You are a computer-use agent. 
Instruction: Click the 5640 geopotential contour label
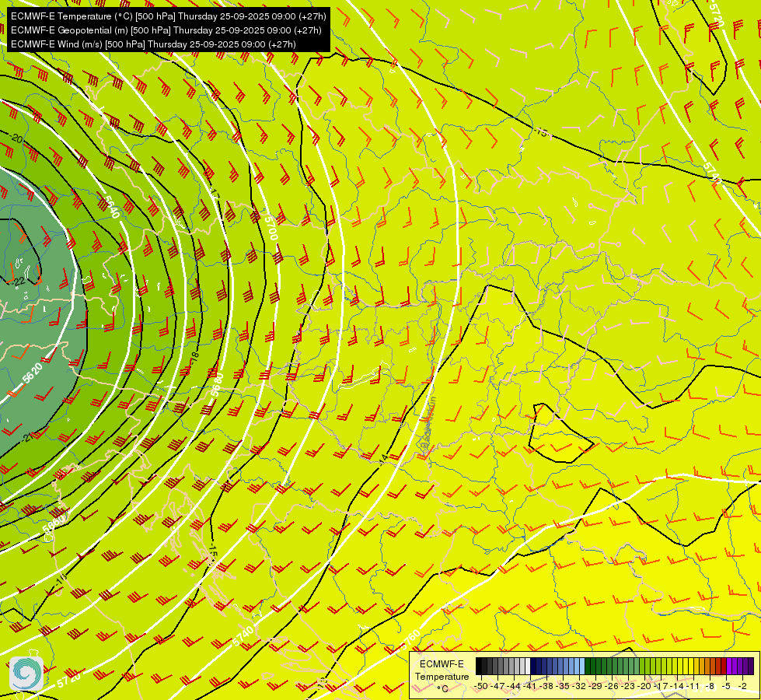pos(110,206)
